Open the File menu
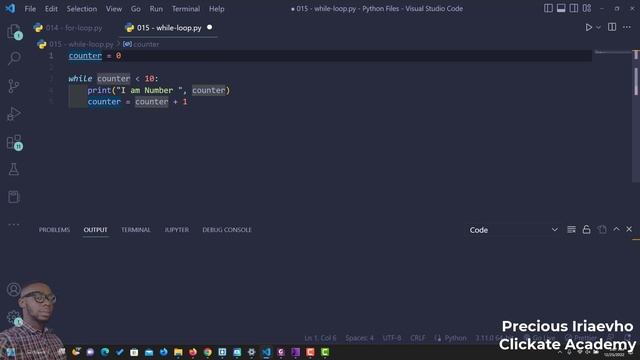 [x=30, y=9]
